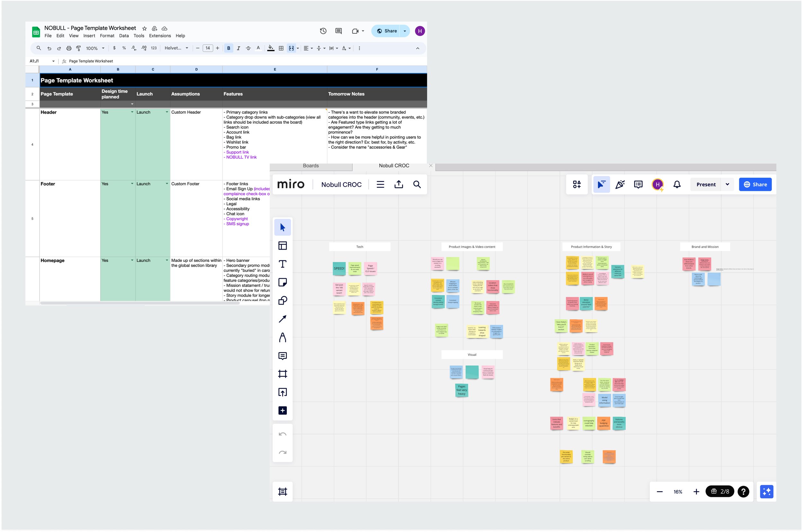Zoom out with minus button in Miro

click(659, 492)
